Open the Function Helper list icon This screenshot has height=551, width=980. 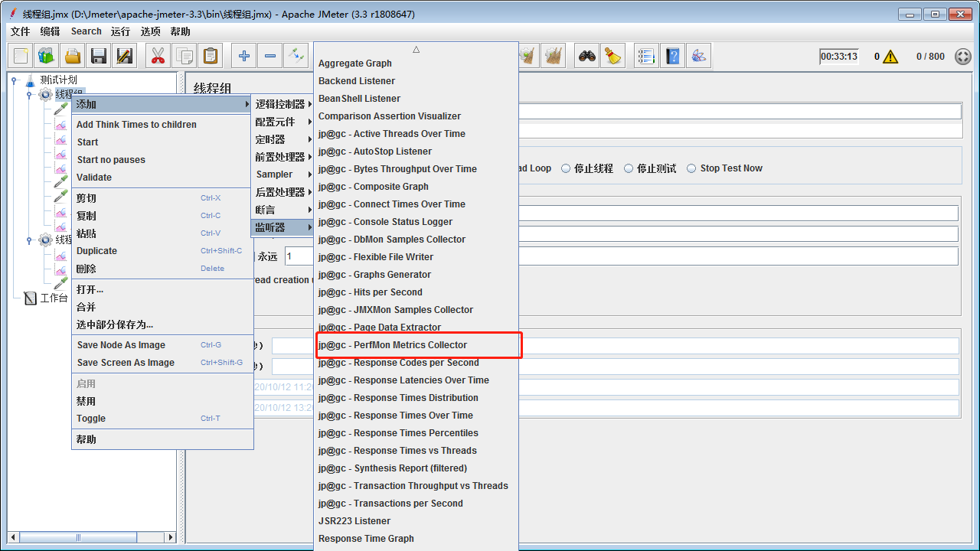(x=647, y=56)
